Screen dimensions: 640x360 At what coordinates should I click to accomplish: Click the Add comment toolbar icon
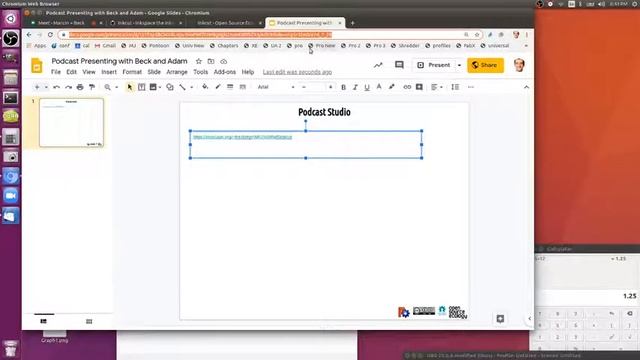419,87
